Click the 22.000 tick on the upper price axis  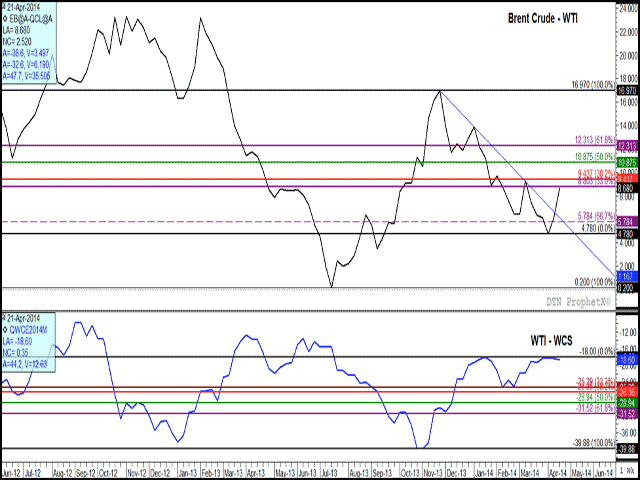click(x=627, y=33)
